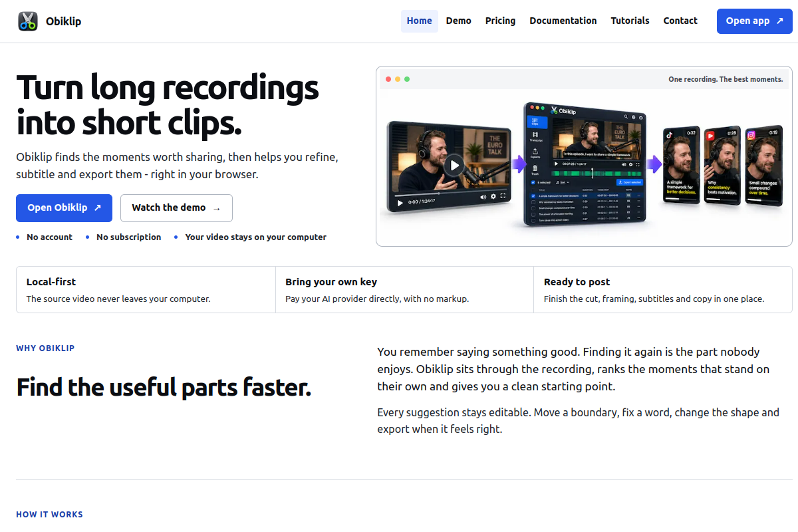
Task: Click the first purple arrow after source video
Action: point(518,164)
